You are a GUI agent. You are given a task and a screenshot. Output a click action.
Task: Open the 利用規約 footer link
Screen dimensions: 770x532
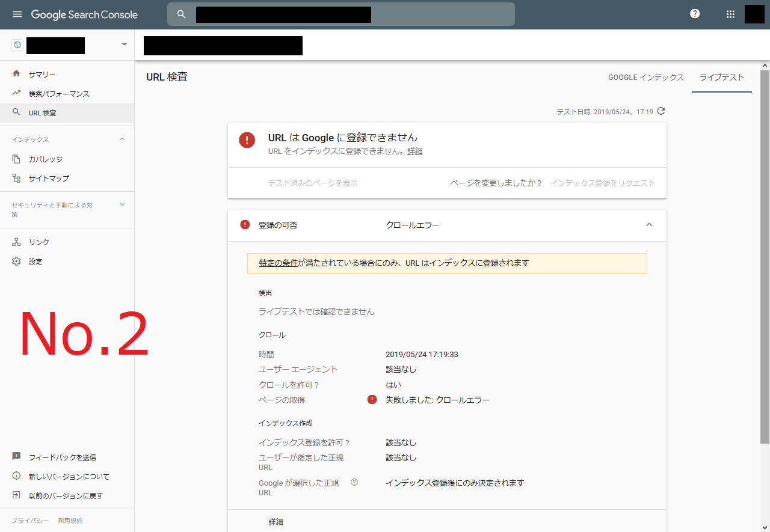(x=70, y=521)
